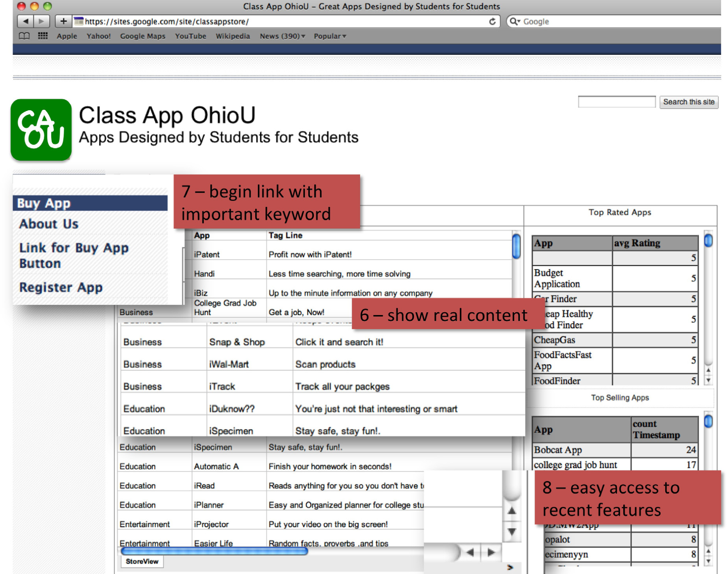The height and width of the screenshot is (574, 728).
Task: Go forward with the browser forward arrow
Action: coord(42,21)
